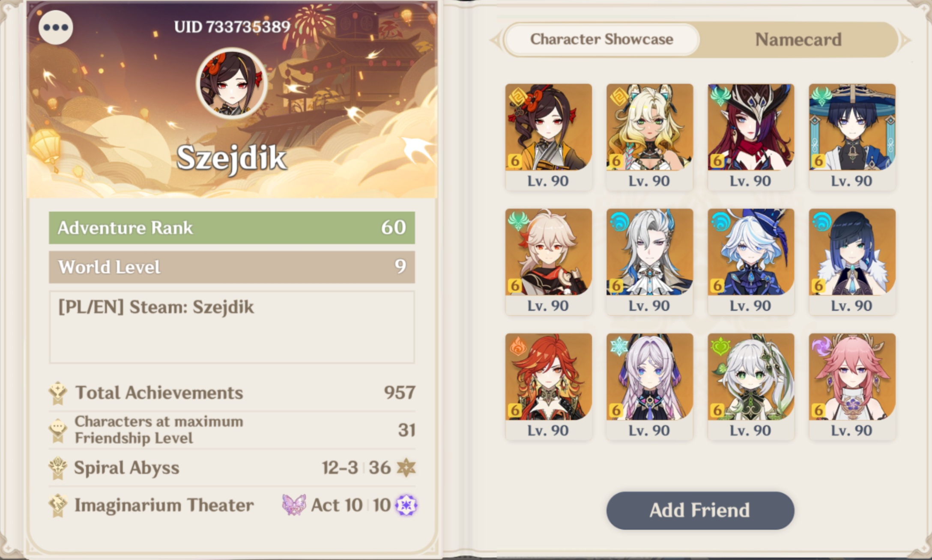Select the Character Showcase tab
Screen dimensions: 932x560
click(x=602, y=39)
